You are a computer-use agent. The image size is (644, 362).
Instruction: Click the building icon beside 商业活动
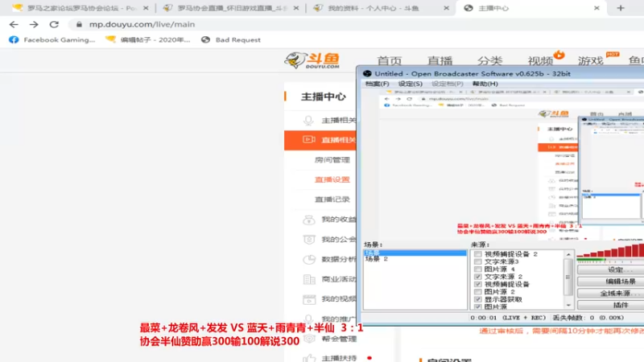click(x=309, y=279)
